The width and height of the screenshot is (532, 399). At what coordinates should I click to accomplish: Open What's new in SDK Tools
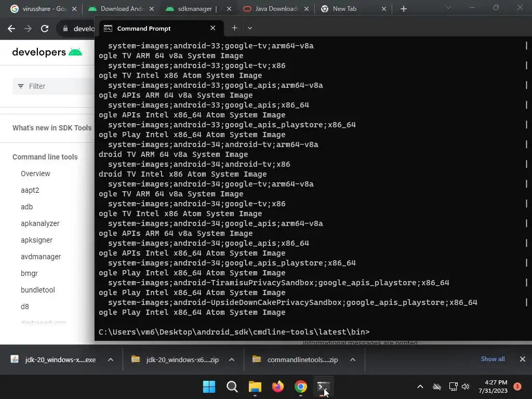pyautogui.click(x=52, y=128)
